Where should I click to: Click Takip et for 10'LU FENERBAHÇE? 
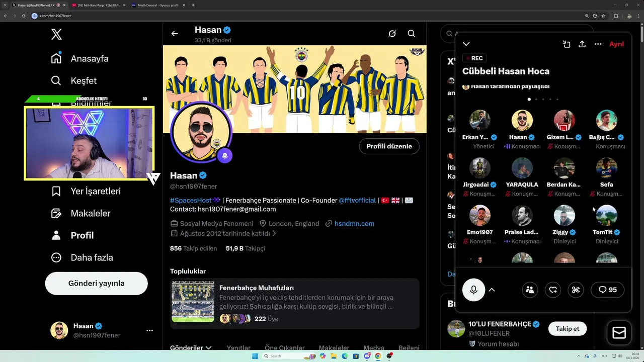(568, 329)
